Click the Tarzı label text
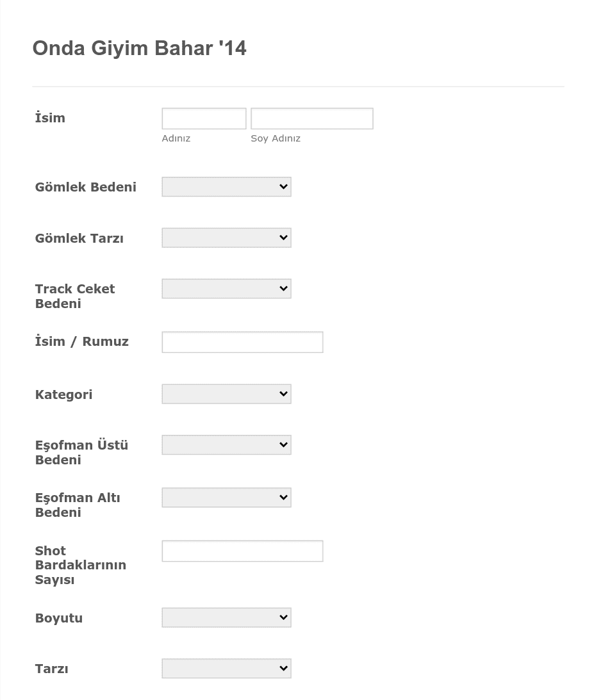The image size is (596, 700). (x=52, y=669)
